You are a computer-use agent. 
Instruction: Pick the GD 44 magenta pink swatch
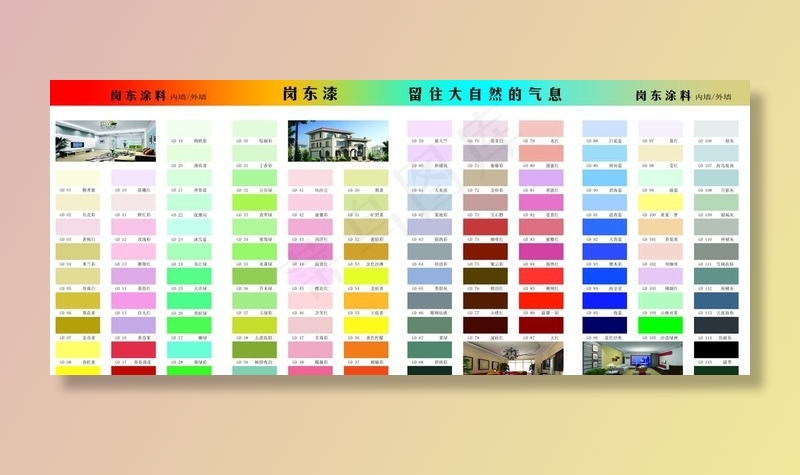click(310, 252)
